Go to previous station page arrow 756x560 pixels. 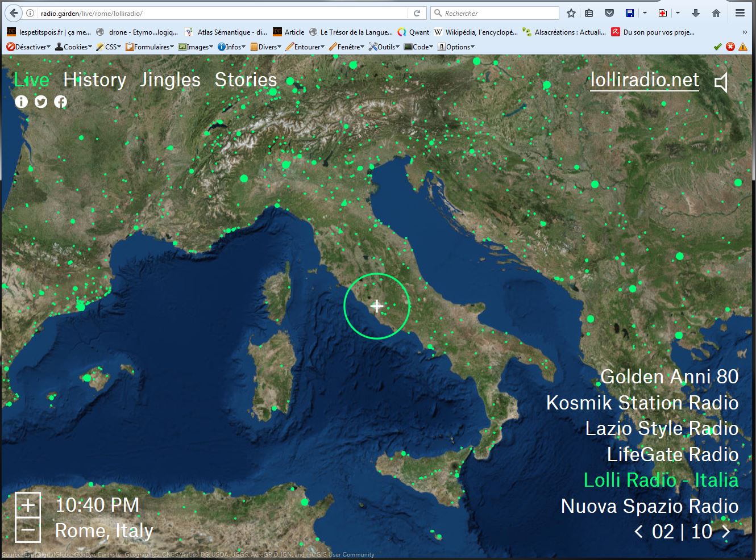tap(639, 532)
